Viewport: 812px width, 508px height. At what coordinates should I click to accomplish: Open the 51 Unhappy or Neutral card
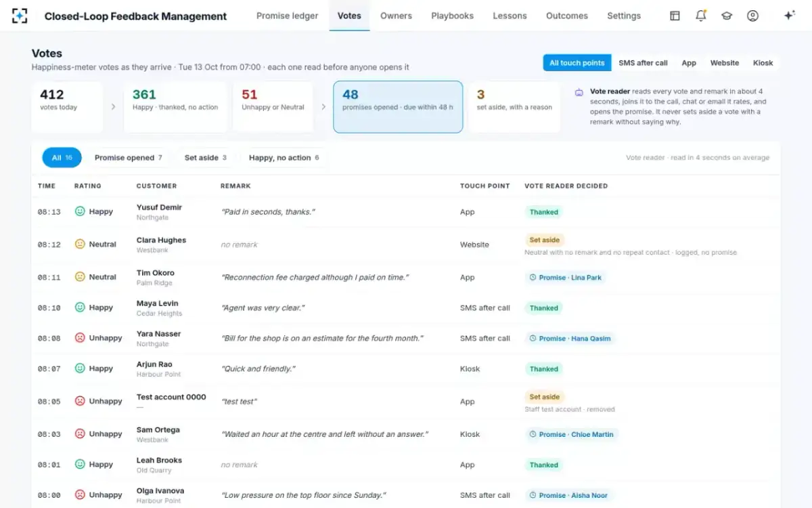tap(273, 107)
